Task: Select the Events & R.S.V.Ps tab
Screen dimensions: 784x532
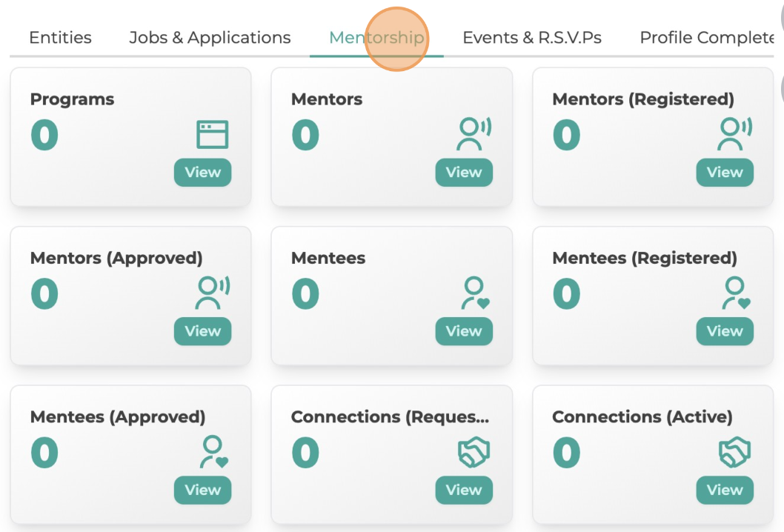Action: 532,38
